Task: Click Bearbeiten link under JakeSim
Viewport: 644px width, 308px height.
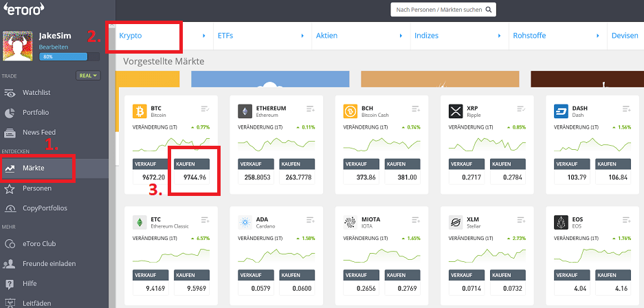Action: 54,47
